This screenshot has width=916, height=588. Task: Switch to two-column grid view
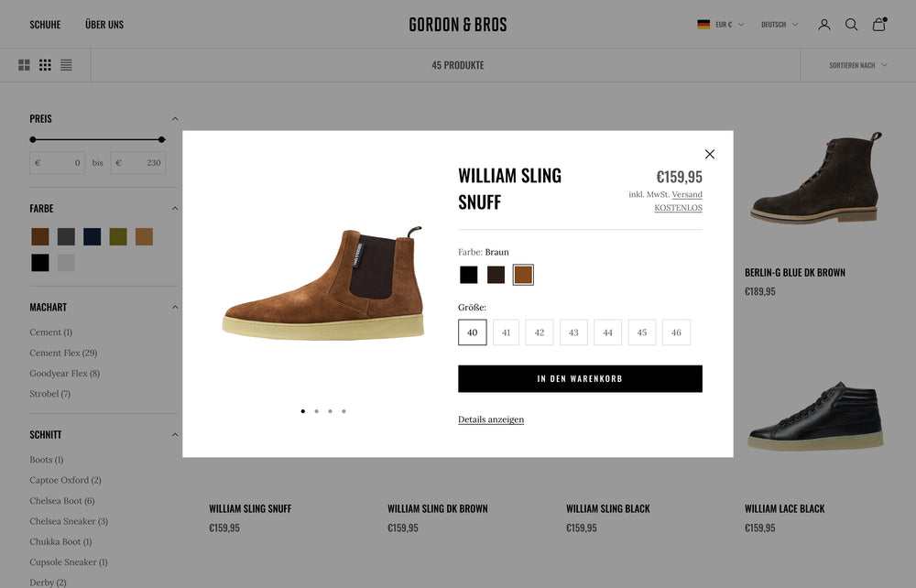pos(24,65)
